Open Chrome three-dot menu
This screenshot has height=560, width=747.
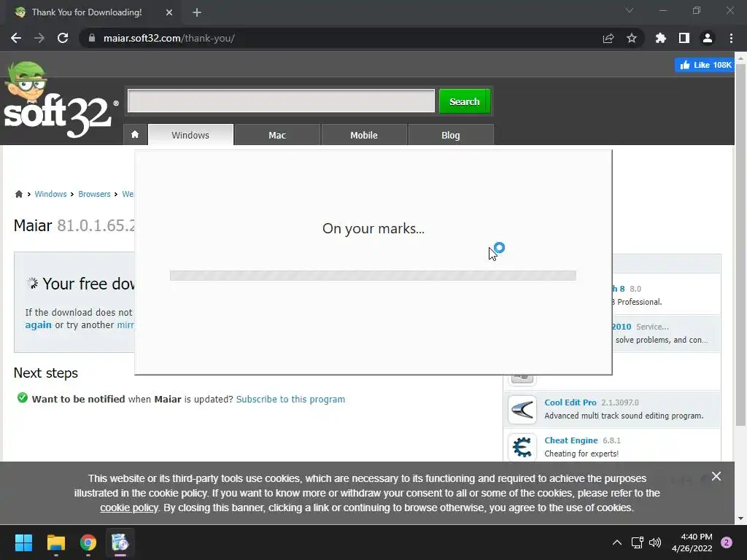[731, 38]
